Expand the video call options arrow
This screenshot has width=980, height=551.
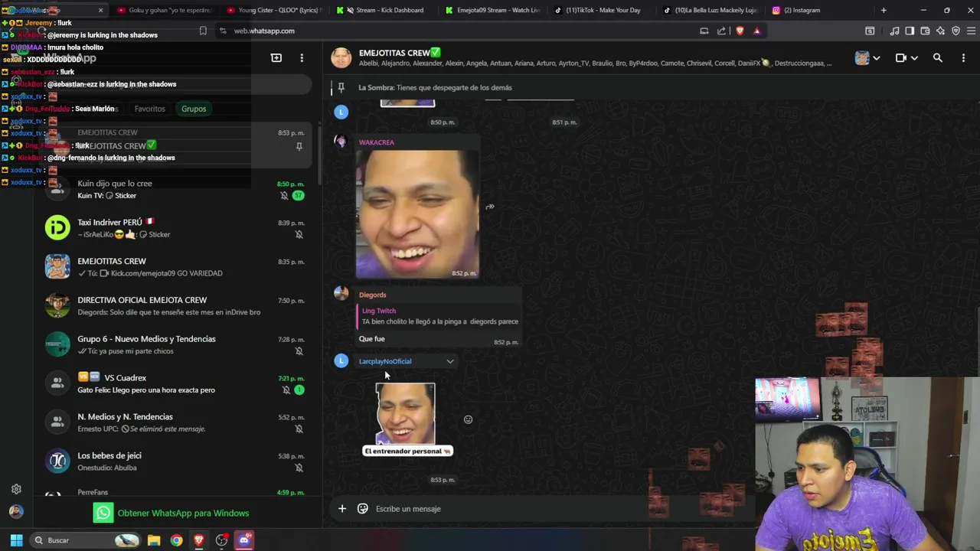[x=914, y=58]
